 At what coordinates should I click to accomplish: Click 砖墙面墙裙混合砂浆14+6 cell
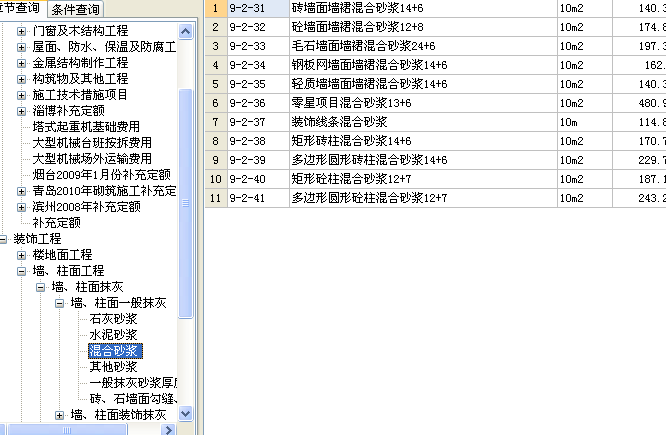point(423,8)
